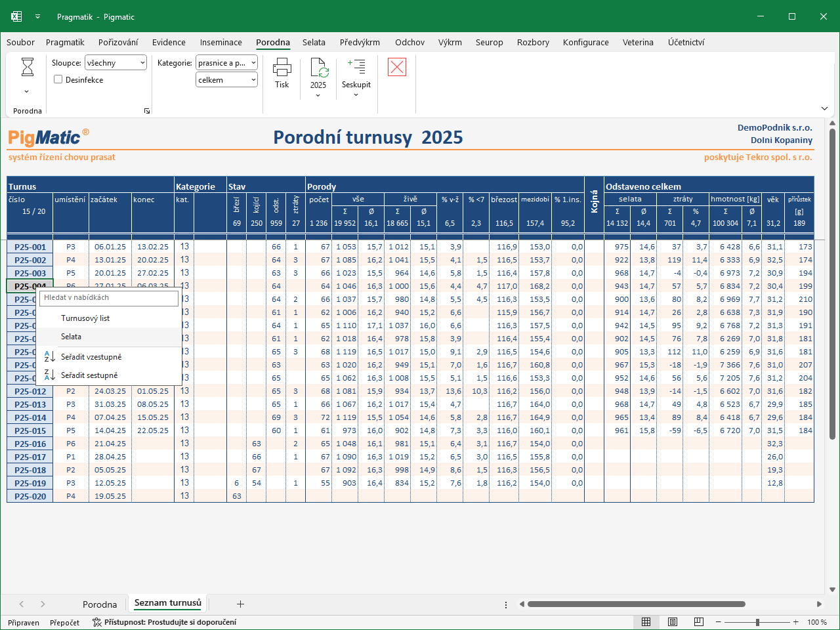Viewport: 840px width, 630px height.
Task: Open the Sloupce dropdown showing všechny
Action: [x=115, y=63]
